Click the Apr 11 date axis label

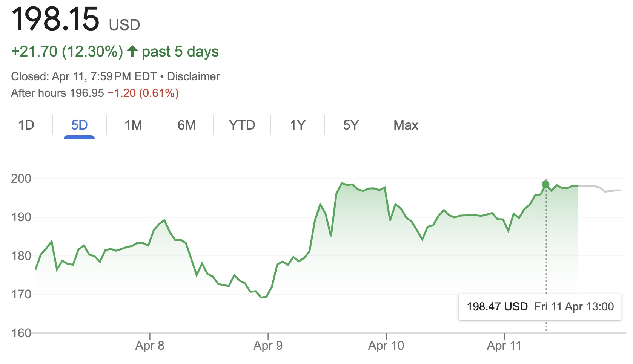click(x=504, y=346)
